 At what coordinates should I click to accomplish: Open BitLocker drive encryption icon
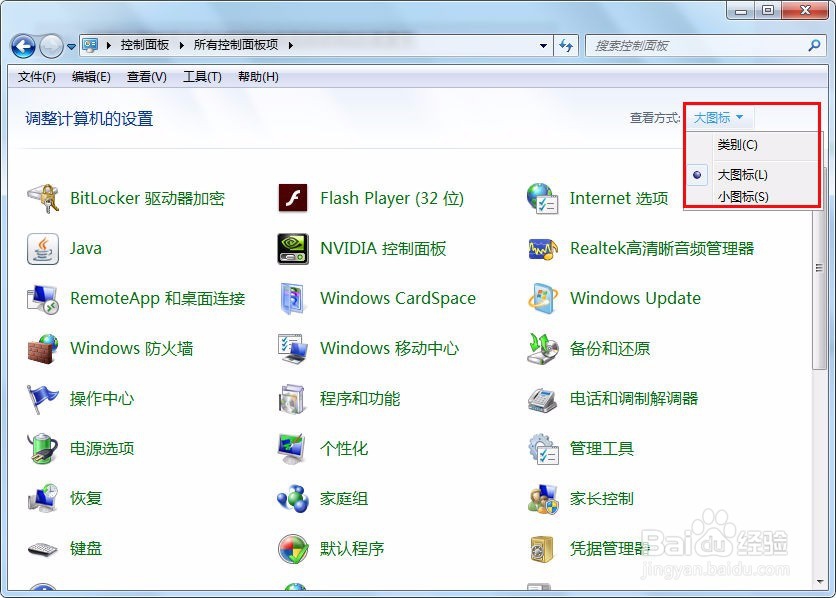(43, 199)
